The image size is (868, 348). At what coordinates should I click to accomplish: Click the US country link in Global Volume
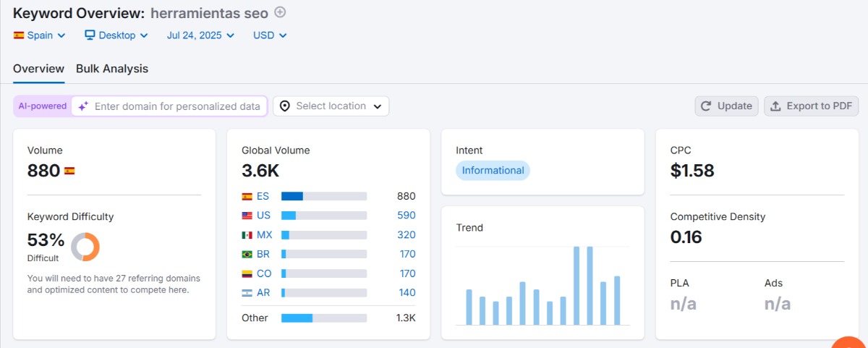coord(263,216)
